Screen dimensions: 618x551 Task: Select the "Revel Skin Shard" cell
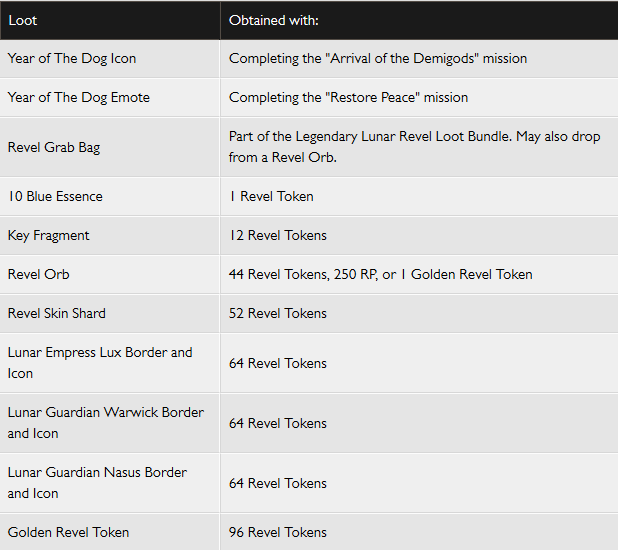tap(57, 313)
